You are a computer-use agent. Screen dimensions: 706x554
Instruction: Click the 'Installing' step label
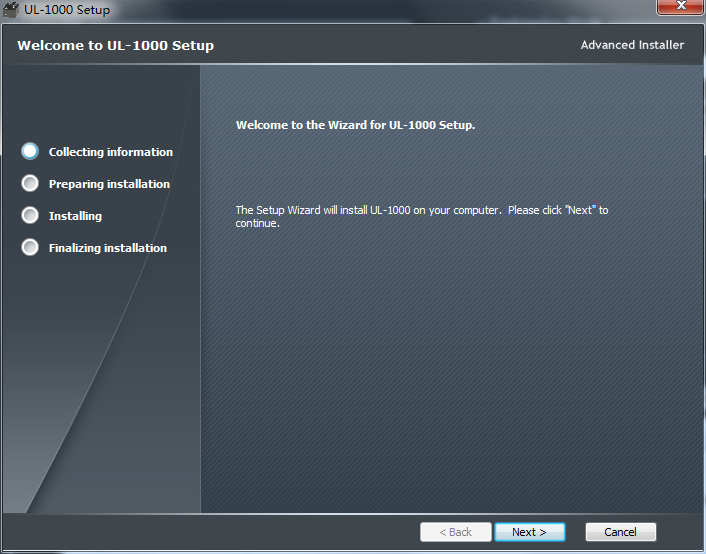click(75, 216)
